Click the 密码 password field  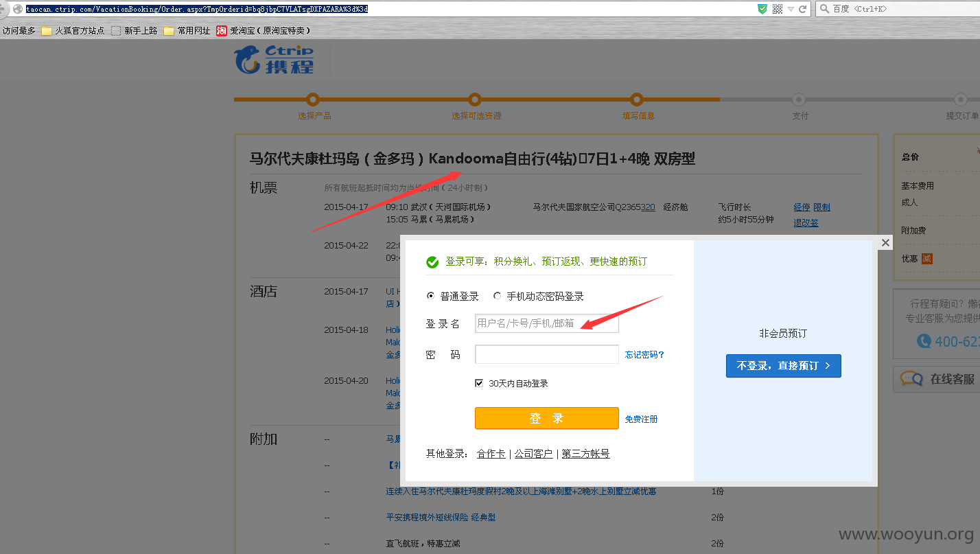tap(547, 354)
